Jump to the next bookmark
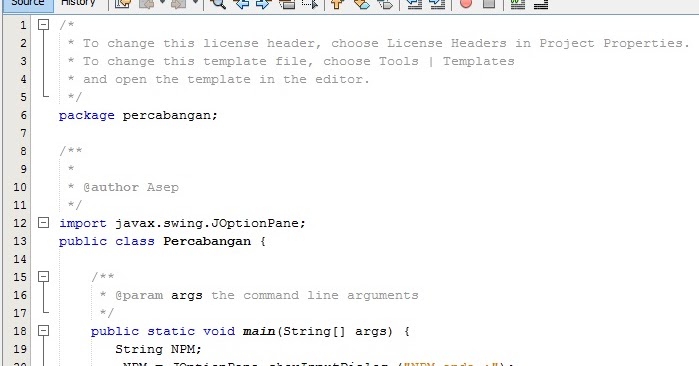 pos(362,4)
